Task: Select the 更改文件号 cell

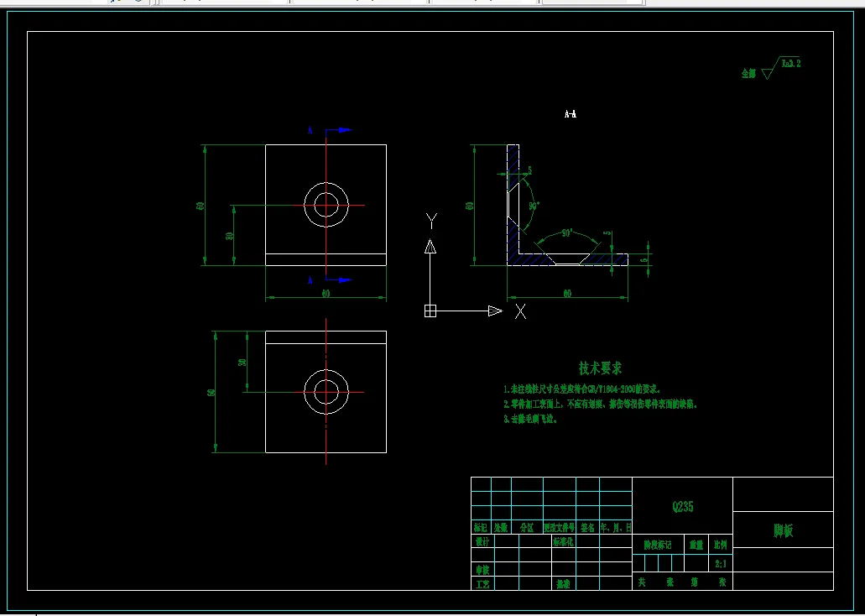Action: 560,528
